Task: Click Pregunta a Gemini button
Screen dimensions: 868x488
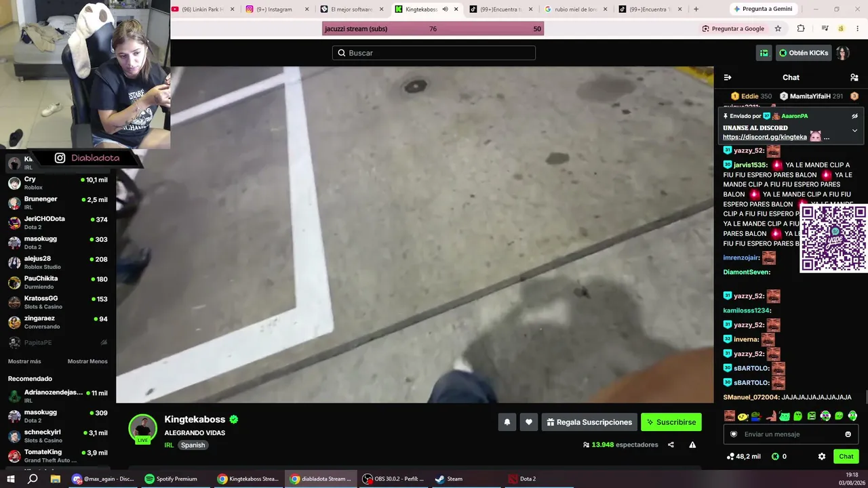Action: coord(762,9)
